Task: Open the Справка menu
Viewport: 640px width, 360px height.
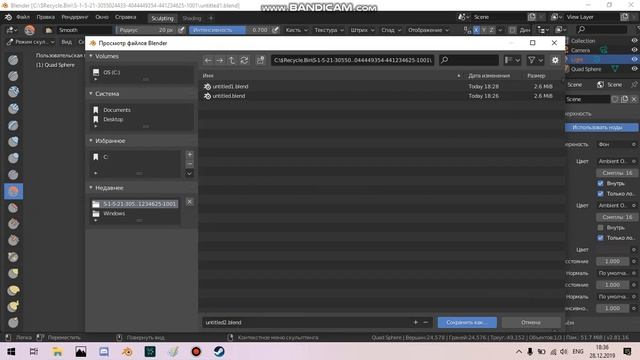Action: coord(125,17)
